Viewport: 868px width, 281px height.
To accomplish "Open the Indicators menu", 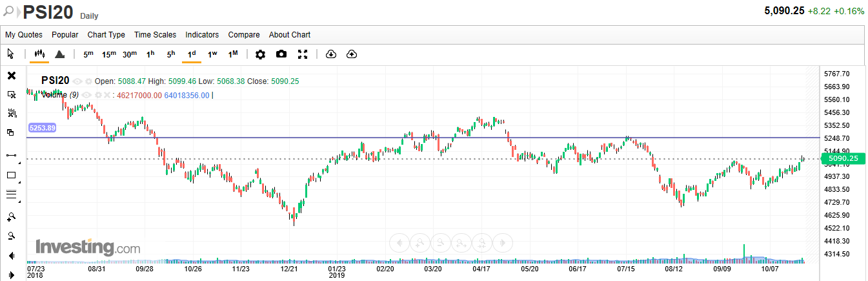I will 202,35.
